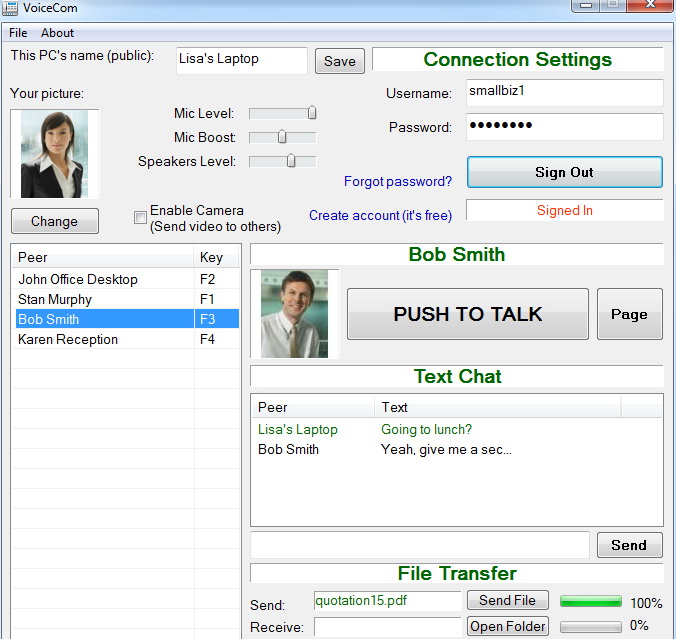This screenshot has height=639, width=676.
Task: Click the F4 key cell for Karen Reception
Action: point(216,339)
